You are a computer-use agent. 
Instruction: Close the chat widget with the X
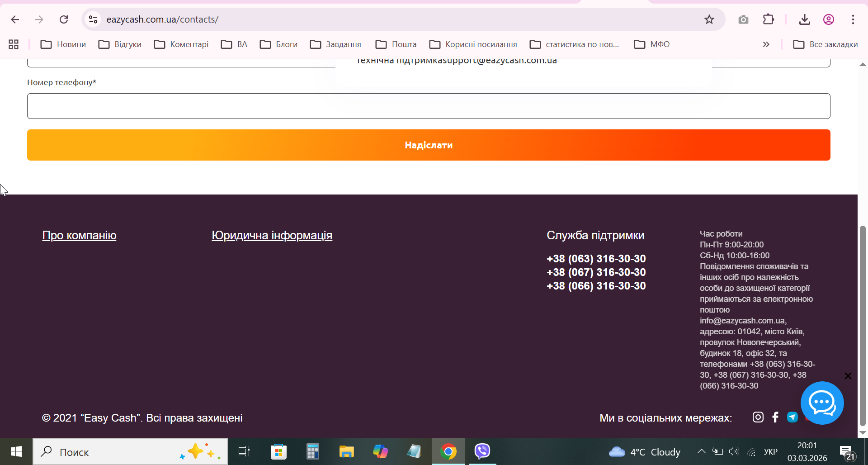coord(848,376)
